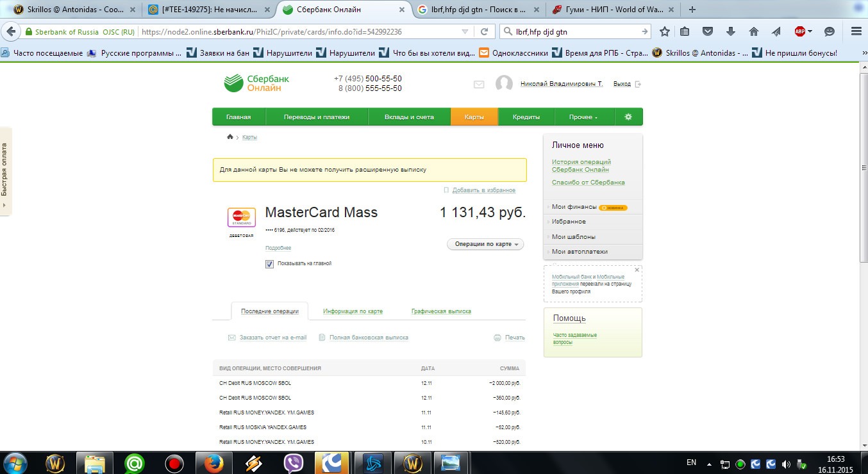Open Спасибо от Сбербанка link
The height and width of the screenshot is (474, 868).
tap(588, 183)
